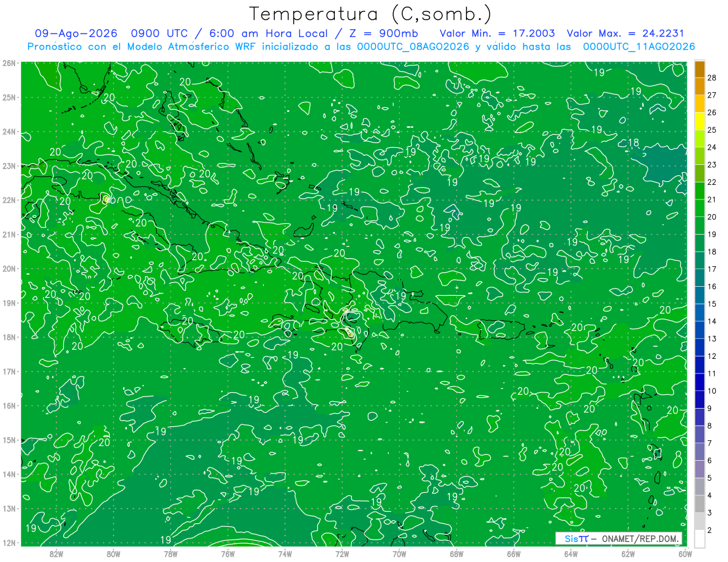This screenshot has width=728, height=562.
Task: Click the "Valor Max. = 24.2231" value
Action: point(625,33)
